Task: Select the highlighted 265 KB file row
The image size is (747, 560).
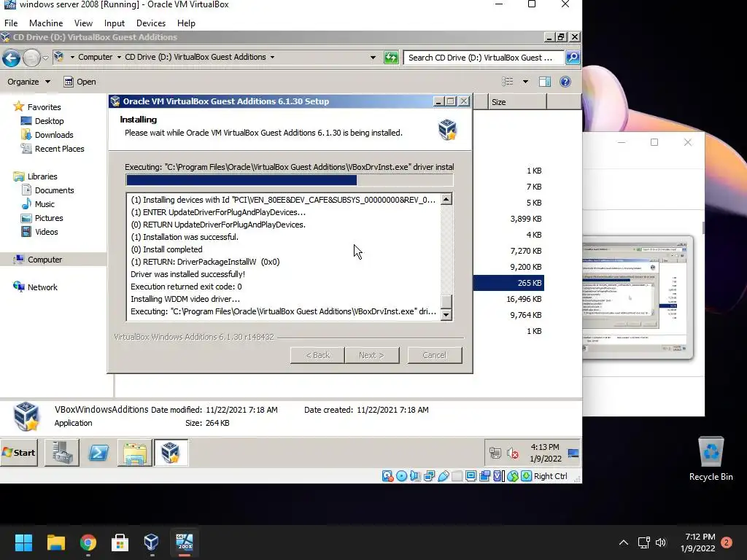Action: coord(508,283)
